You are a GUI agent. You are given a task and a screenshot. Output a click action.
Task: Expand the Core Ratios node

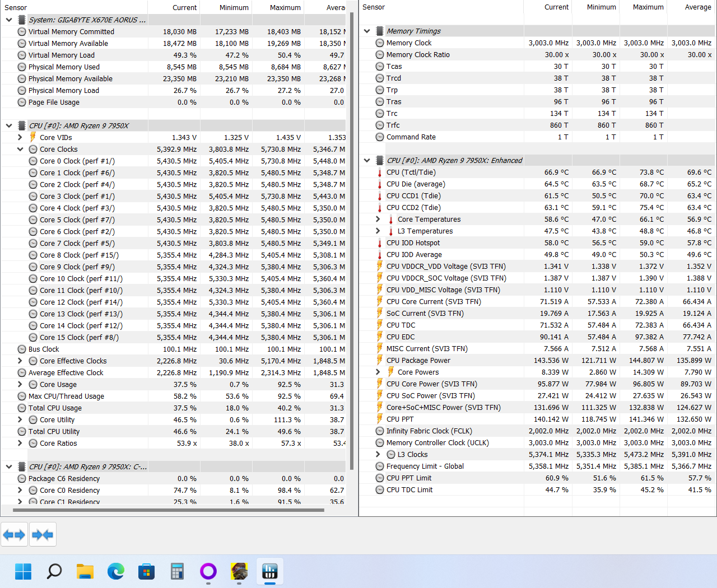[x=20, y=444]
